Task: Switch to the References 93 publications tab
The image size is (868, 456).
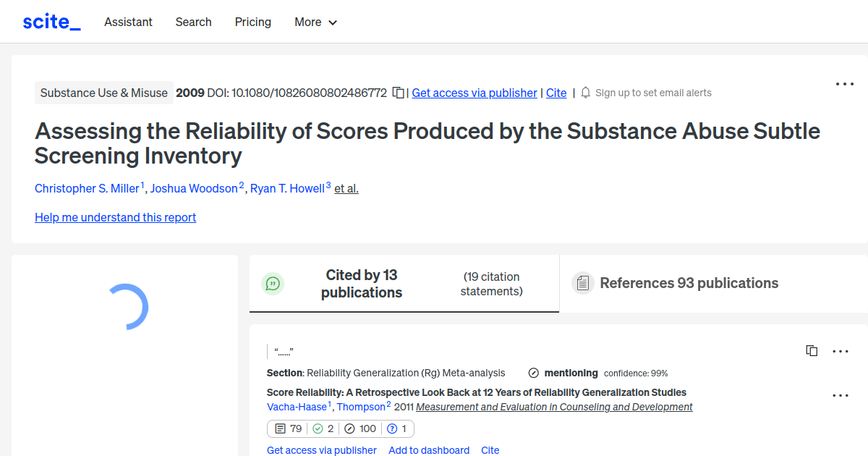Action: (x=689, y=283)
